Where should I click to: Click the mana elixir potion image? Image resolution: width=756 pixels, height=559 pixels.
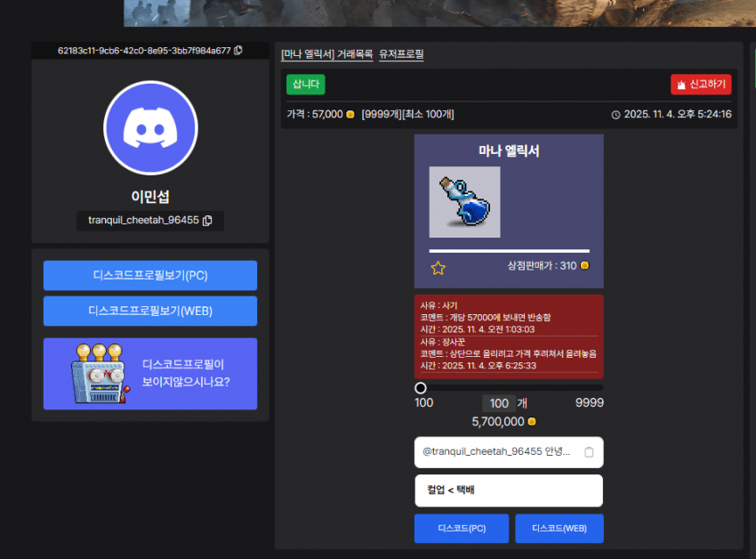[x=464, y=202]
